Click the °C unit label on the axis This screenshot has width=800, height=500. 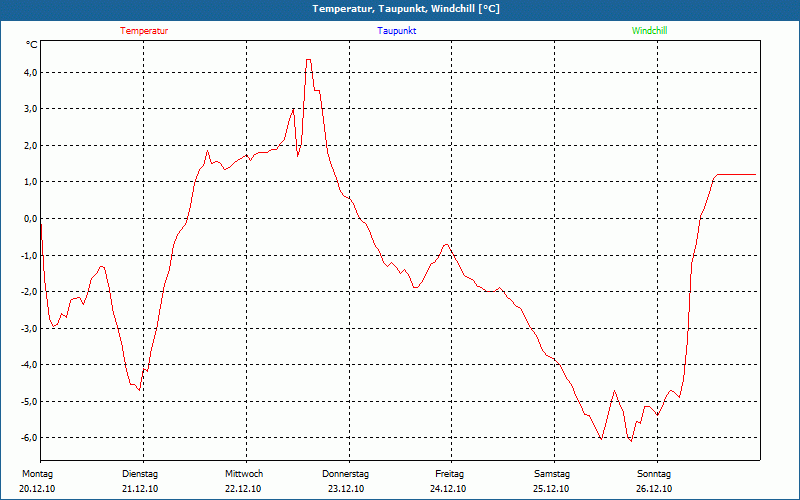coord(32,45)
